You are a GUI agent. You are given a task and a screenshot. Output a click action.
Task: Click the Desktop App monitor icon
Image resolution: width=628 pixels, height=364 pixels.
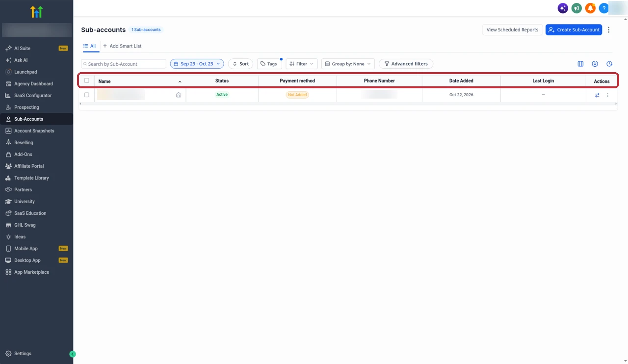(8, 260)
